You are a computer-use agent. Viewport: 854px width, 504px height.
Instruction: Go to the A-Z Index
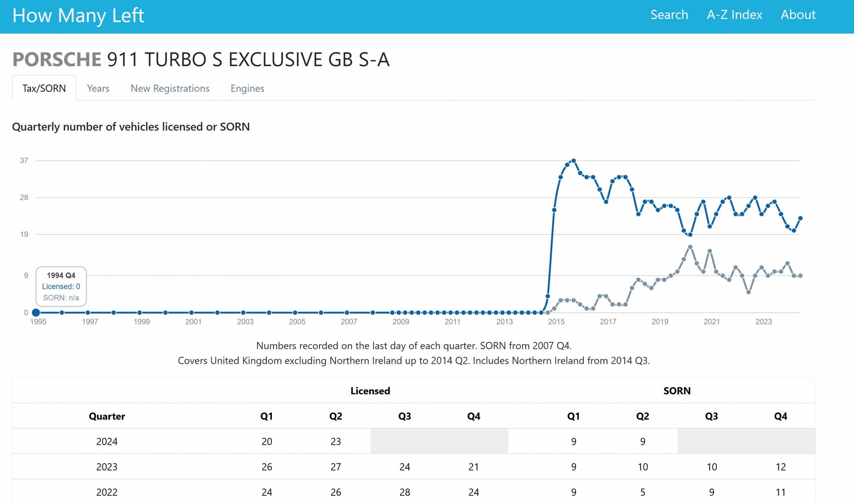pos(735,15)
